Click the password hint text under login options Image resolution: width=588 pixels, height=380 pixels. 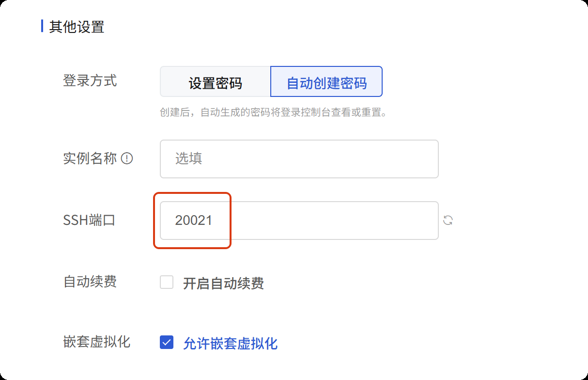(273, 113)
